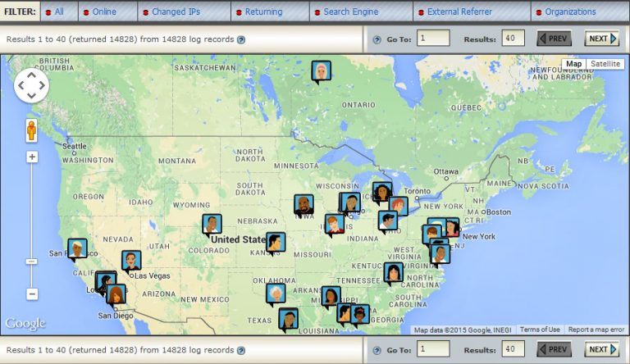Open the Terms of Use link
The width and height of the screenshot is (630, 364).
point(541,330)
